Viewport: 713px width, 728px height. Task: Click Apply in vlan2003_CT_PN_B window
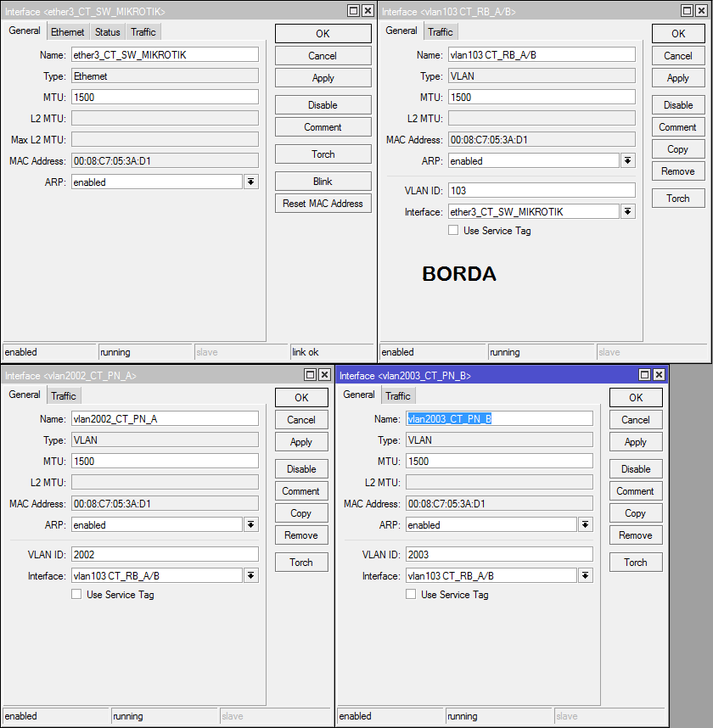[636, 442]
